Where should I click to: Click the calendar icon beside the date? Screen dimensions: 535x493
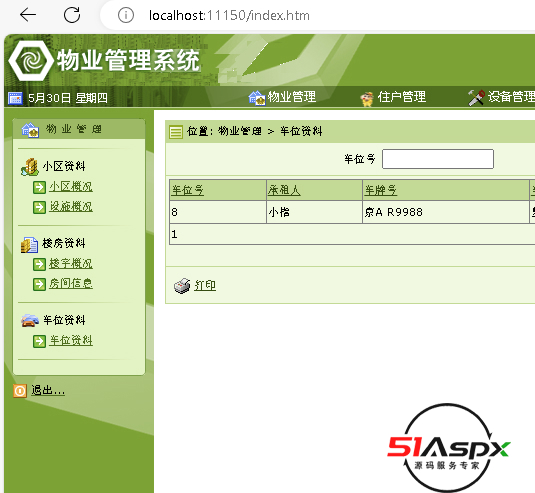tap(15, 98)
